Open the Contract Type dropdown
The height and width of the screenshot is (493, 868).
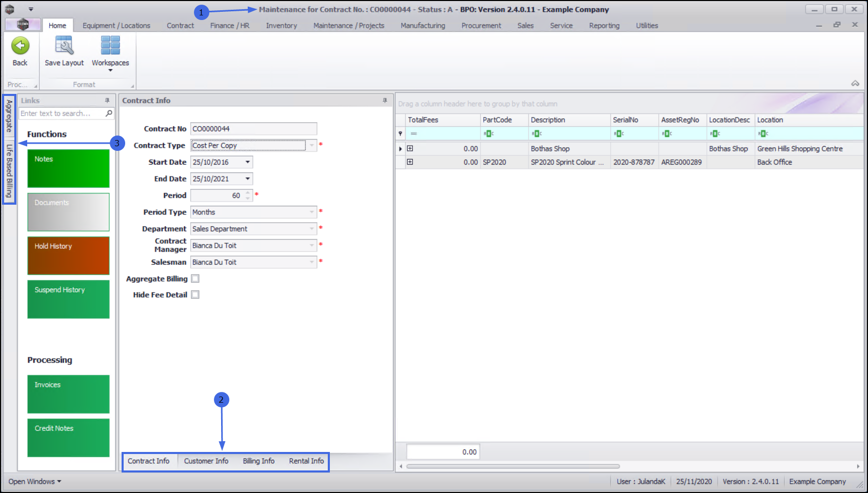(311, 146)
